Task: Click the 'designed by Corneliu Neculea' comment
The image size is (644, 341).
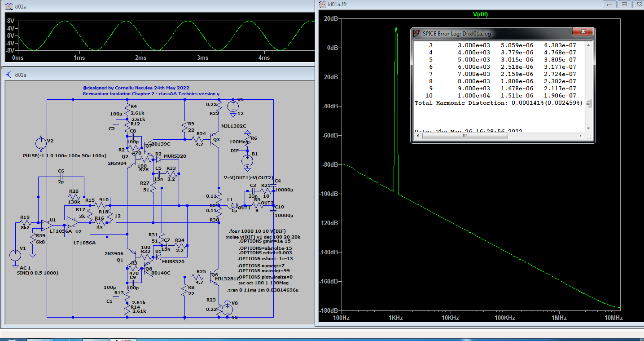Action: (x=136, y=88)
